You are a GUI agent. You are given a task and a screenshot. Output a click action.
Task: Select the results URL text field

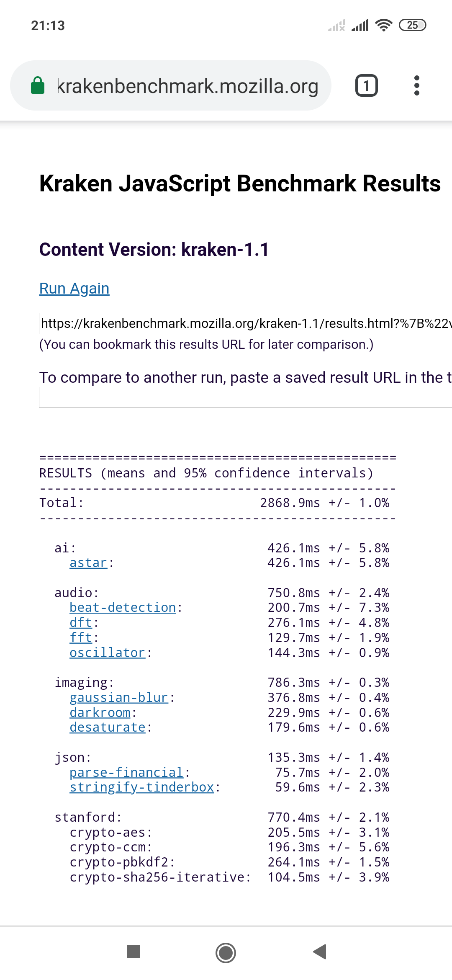pos(245,323)
